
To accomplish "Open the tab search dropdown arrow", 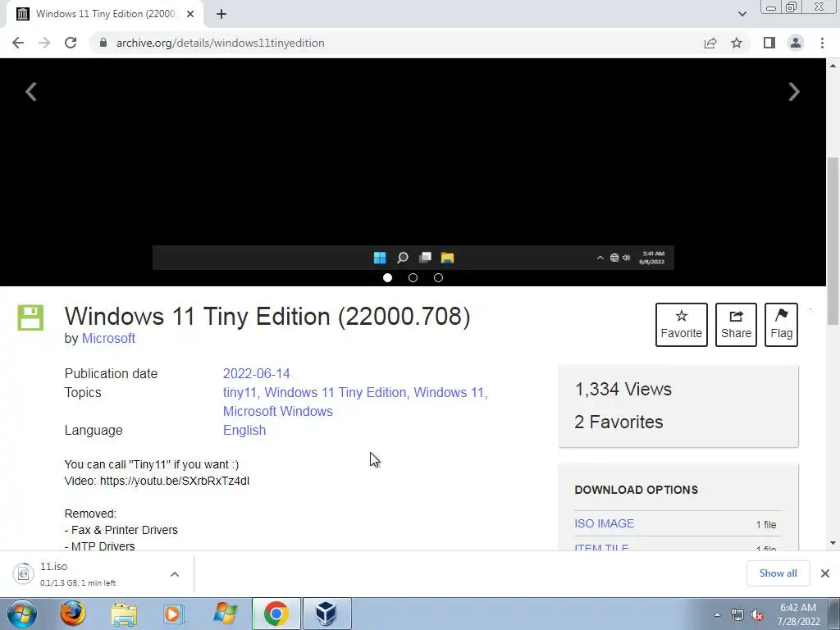I will pos(742,14).
